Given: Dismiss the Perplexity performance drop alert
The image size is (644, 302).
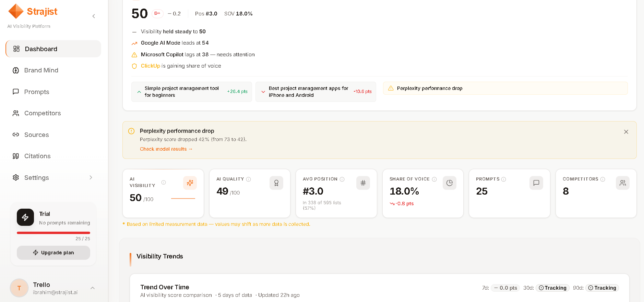Looking at the screenshot, I should 626,132.
